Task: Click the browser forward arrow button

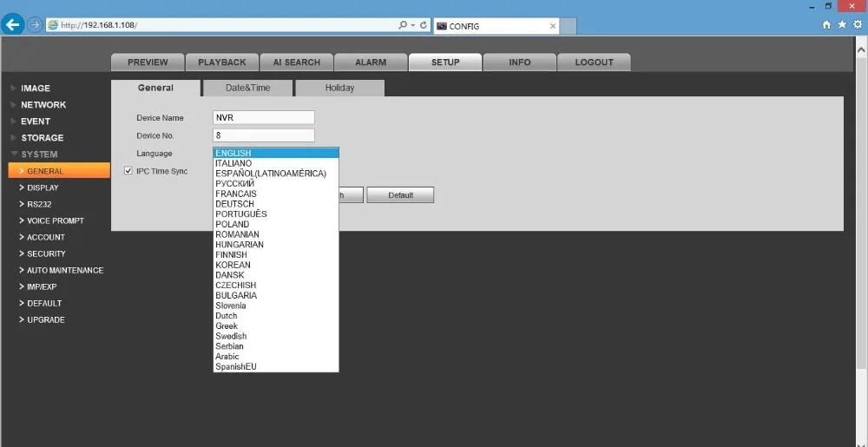Action: pyautogui.click(x=35, y=25)
